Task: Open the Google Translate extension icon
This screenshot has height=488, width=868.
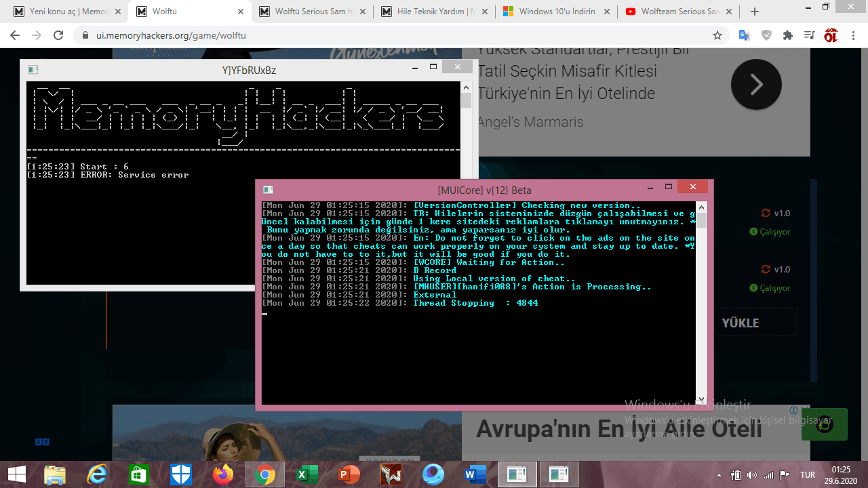Action: (744, 35)
